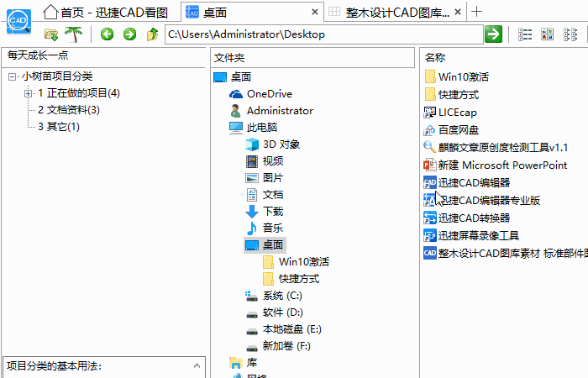Viewport: 588px width, 378px height.
Task: Click the Administrator user icon
Action: (x=235, y=111)
